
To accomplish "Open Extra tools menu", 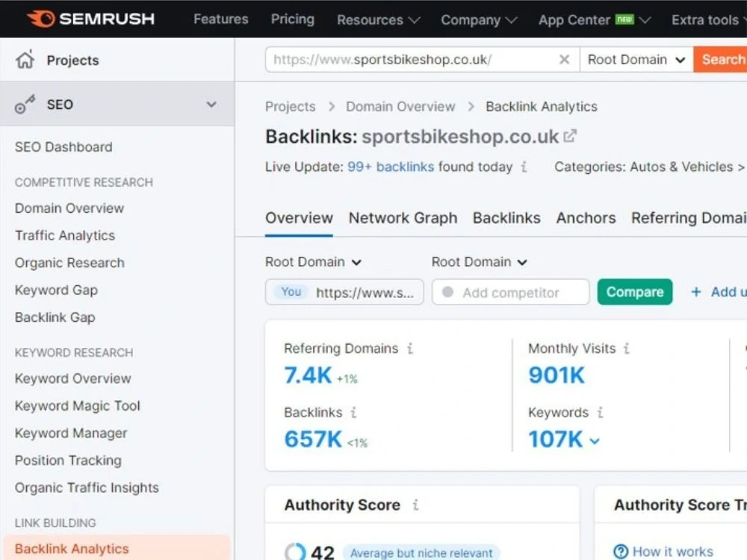I will (x=708, y=19).
